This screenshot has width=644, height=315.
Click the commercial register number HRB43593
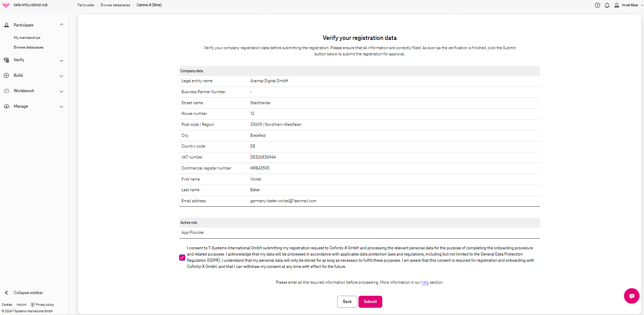pyautogui.click(x=260, y=168)
